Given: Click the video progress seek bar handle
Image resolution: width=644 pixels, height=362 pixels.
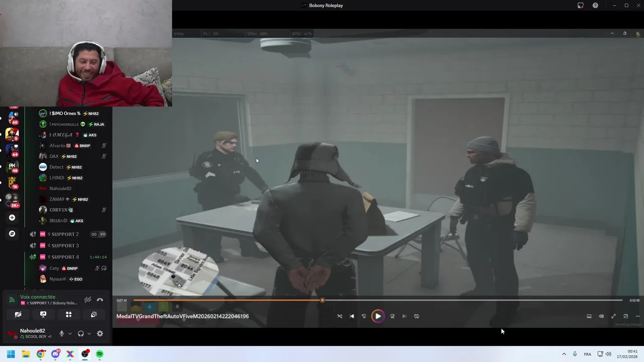Looking at the screenshot, I should [323, 300].
